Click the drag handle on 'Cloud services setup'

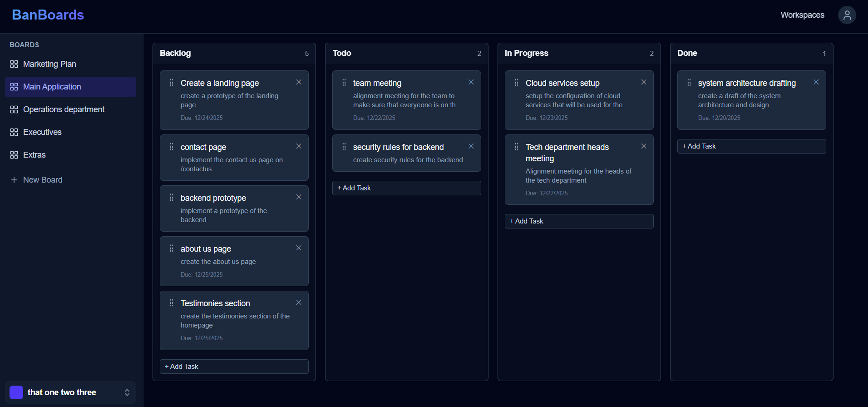517,83
